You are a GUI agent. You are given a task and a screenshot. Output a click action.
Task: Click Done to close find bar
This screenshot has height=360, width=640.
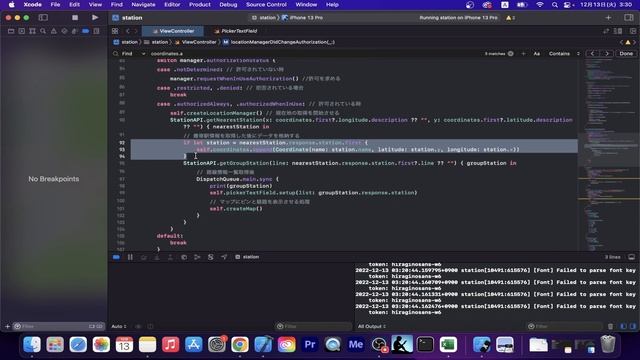pos(626,53)
